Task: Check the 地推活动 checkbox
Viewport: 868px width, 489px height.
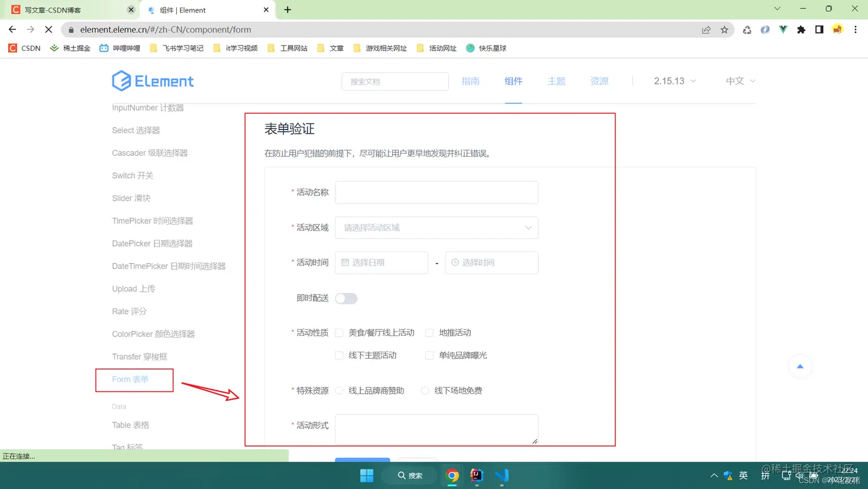Action: click(429, 332)
